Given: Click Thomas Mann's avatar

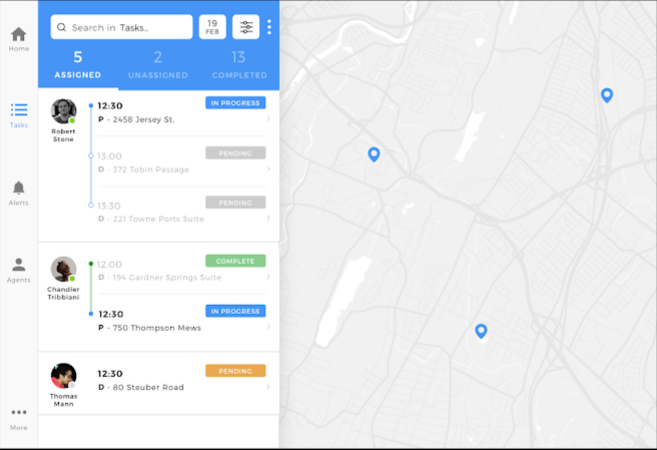Looking at the screenshot, I should click(64, 376).
